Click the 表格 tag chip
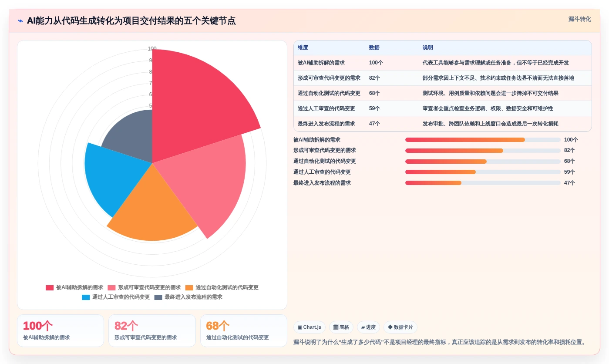Image resolution: width=609 pixels, height=364 pixels. (341, 327)
